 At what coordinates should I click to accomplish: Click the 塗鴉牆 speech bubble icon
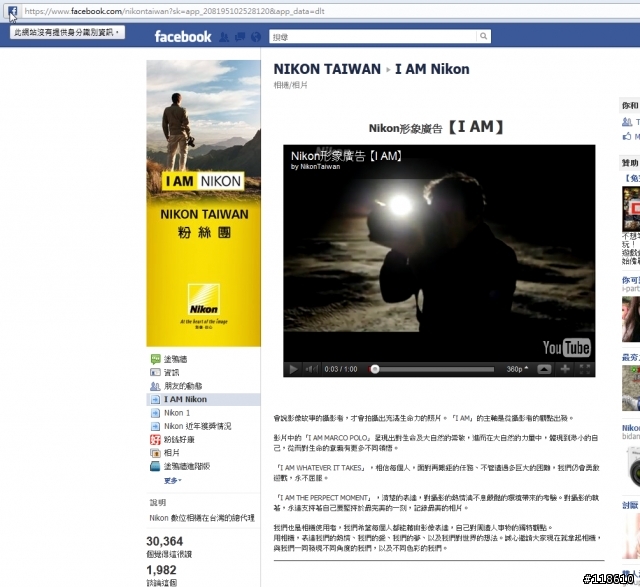[x=156, y=359]
